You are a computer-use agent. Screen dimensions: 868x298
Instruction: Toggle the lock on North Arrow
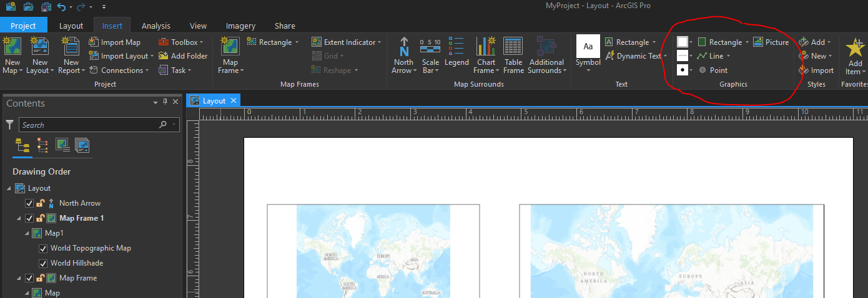40,203
